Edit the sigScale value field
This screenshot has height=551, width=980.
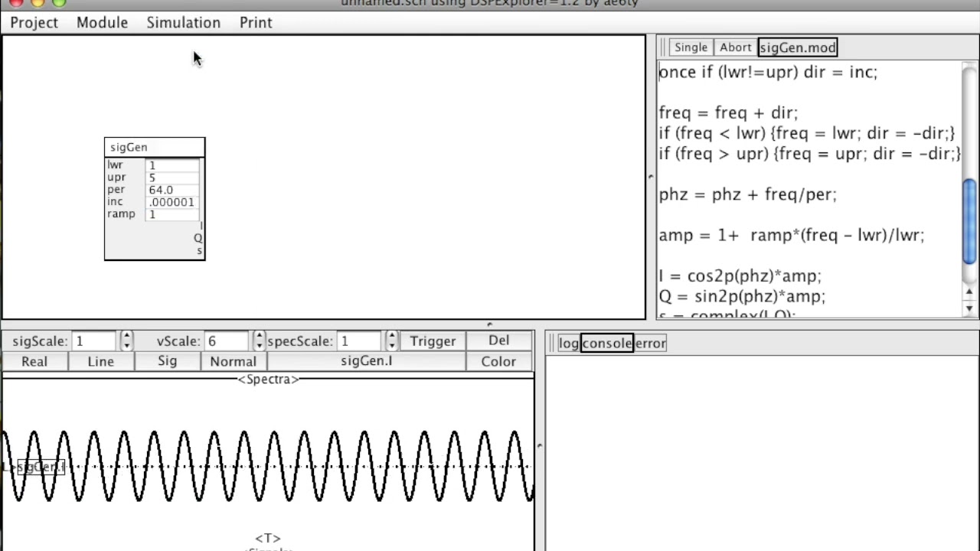point(94,341)
